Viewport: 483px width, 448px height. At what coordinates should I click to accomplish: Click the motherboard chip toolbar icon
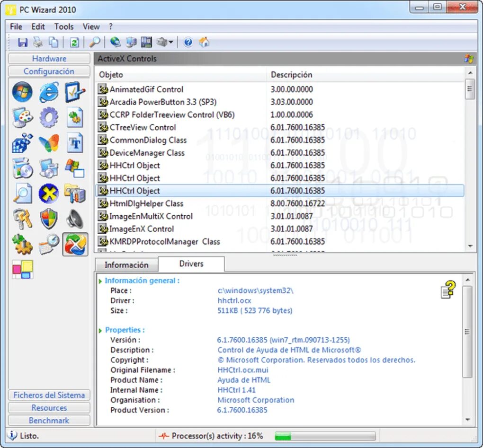click(x=146, y=42)
